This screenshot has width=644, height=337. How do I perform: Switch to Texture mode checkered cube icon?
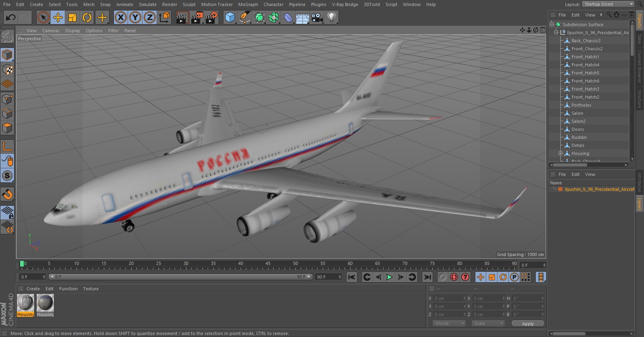pyautogui.click(x=7, y=69)
